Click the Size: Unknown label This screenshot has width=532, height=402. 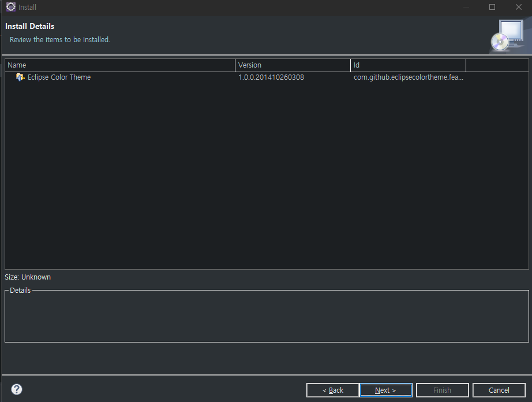tap(28, 277)
